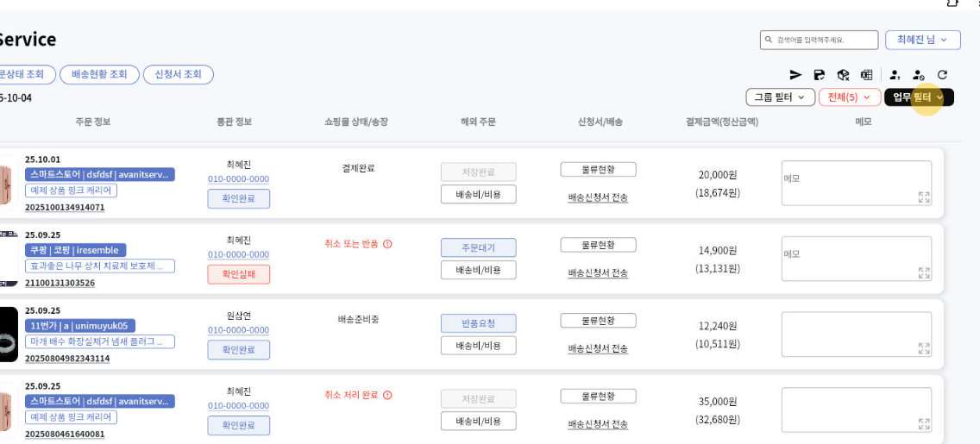Click 반품요청 button on 11번가 order

pyautogui.click(x=479, y=323)
